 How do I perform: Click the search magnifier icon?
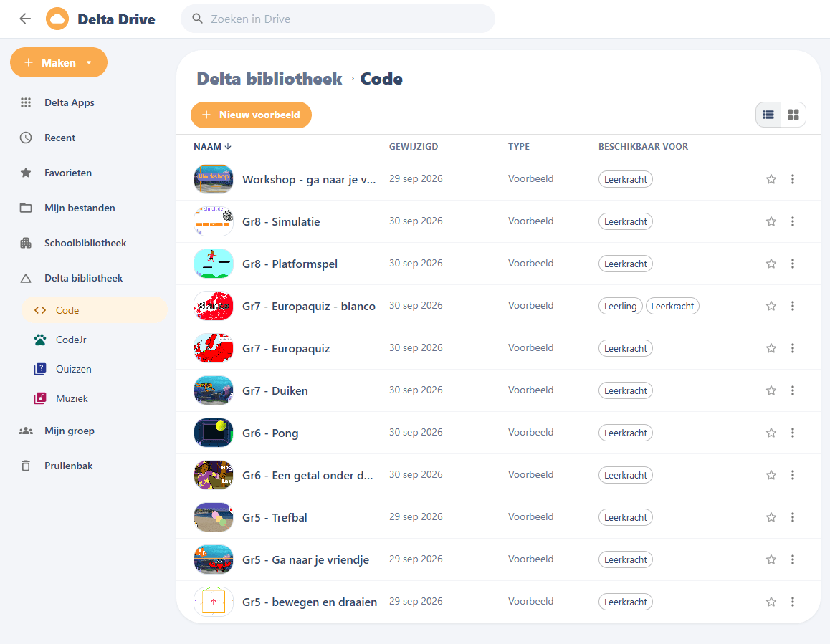point(197,19)
